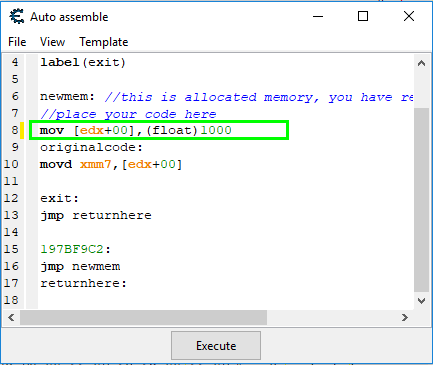Click the line 'movd xmm7,[edx+00]'
This screenshot has width=433, height=365.
coord(111,164)
